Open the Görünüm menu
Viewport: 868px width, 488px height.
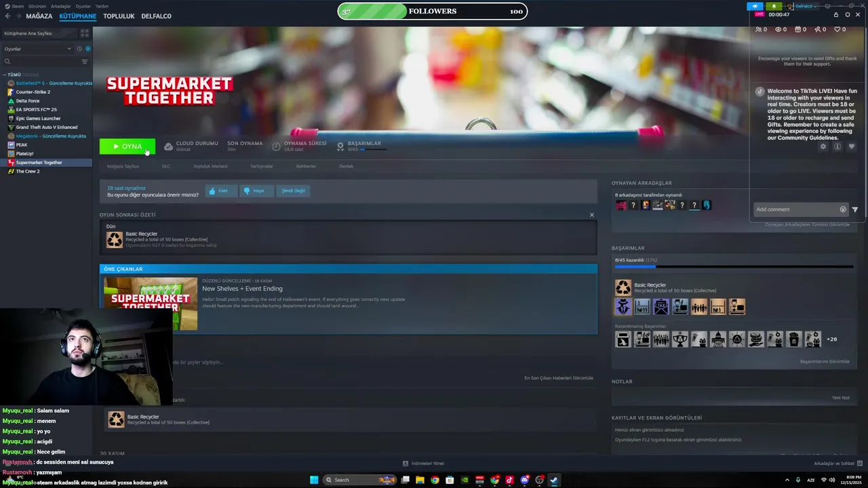click(x=37, y=6)
